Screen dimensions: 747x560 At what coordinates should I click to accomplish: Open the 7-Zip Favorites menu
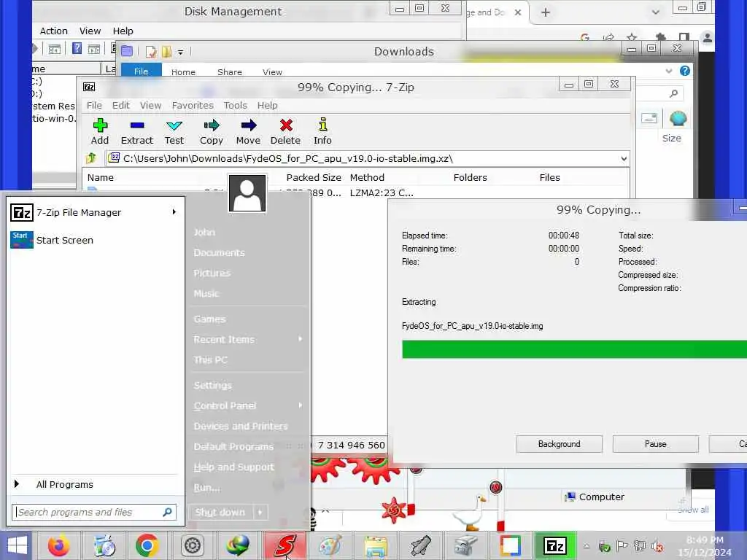tap(193, 105)
